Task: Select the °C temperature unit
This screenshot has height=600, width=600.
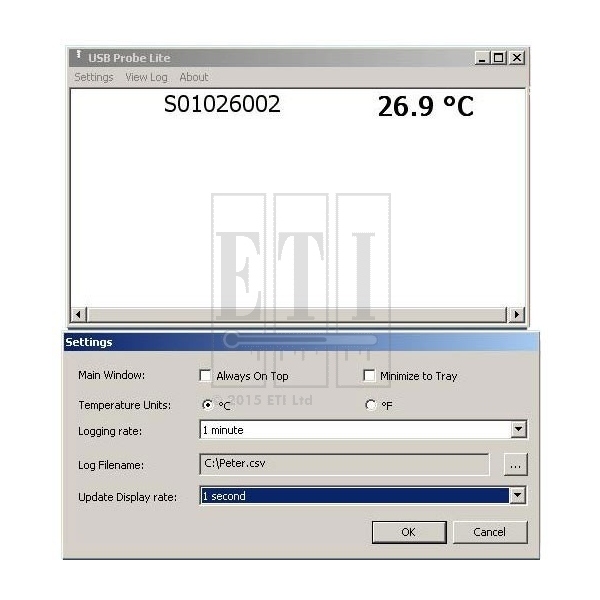Action: 208,405
